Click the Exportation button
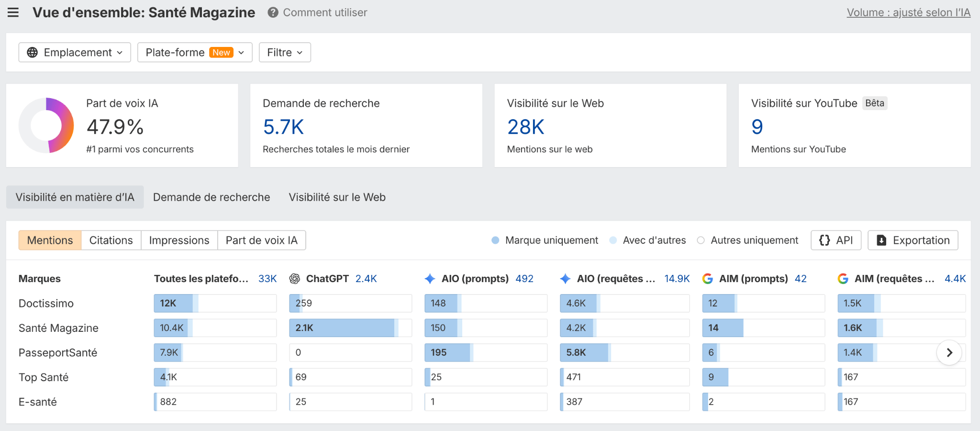The image size is (980, 431). click(913, 240)
